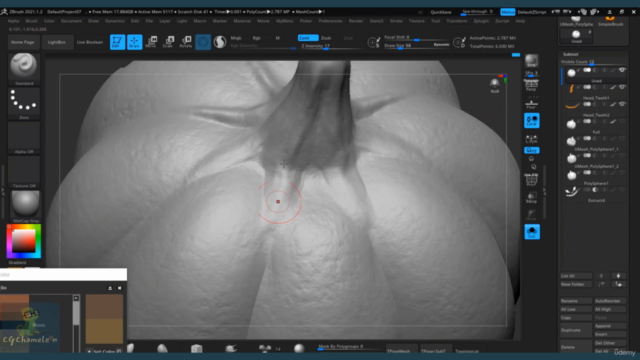This screenshot has height=360, width=640.
Task: Click the Gizmo 3D round icon
Action: click(203, 42)
